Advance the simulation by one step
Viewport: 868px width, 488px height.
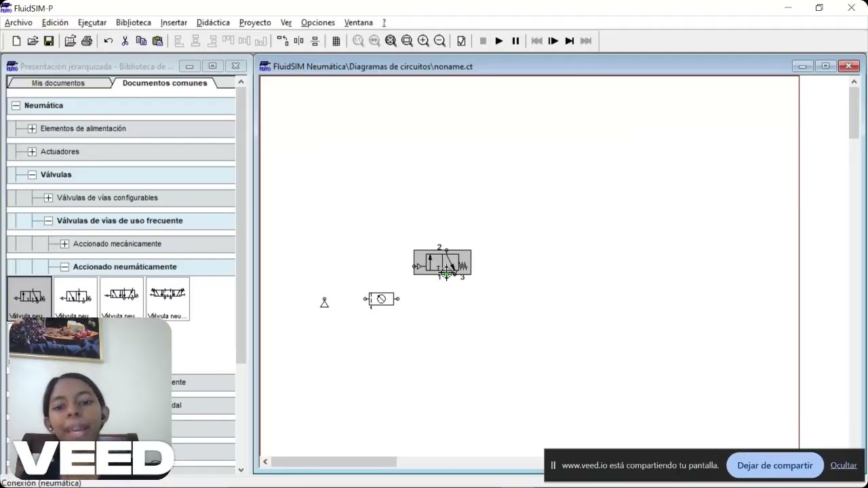point(553,41)
